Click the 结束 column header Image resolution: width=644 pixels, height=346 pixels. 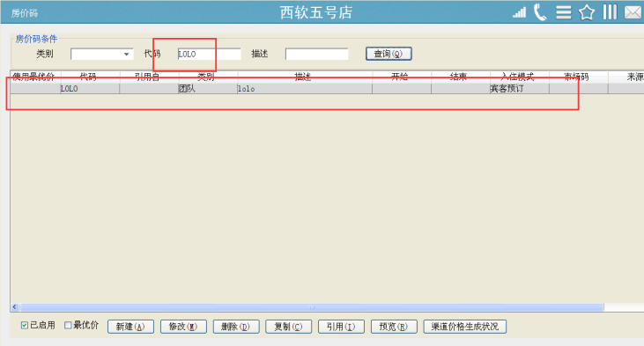(x=460, y=77)
